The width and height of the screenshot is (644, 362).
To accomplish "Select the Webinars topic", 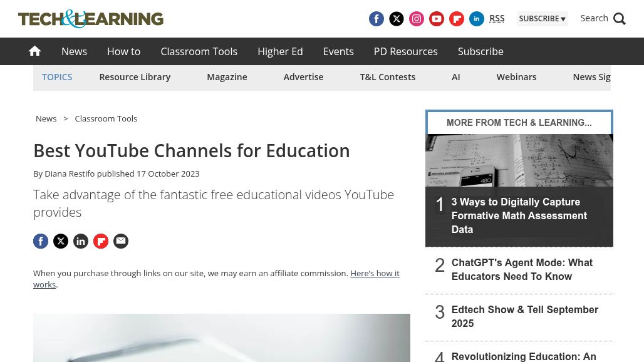I will pyautogui.click(x=516, y=77).
